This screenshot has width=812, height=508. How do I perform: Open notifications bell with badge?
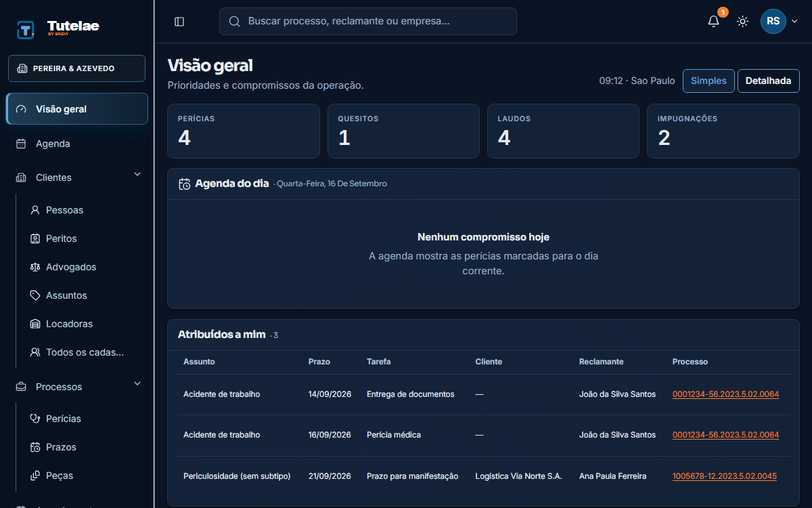tap(714, 21)
